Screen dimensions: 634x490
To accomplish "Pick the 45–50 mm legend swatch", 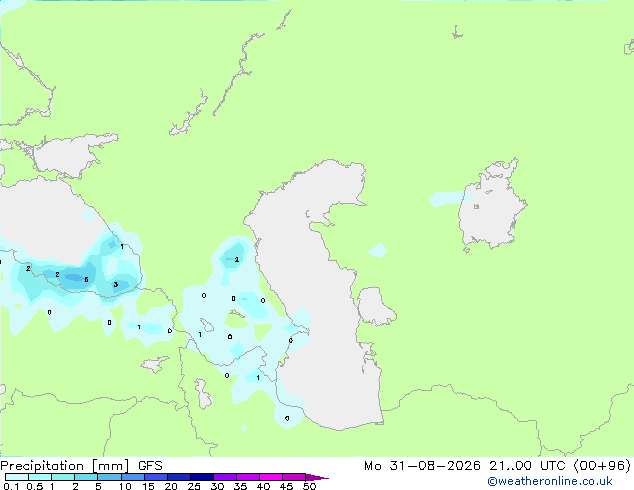I will (x=294, y=477).
